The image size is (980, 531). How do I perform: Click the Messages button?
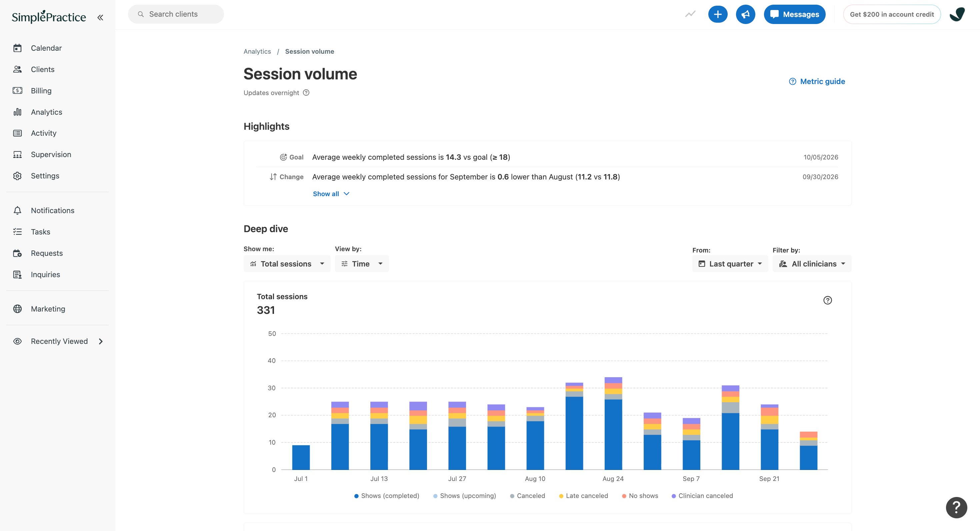tap(794, 14)
